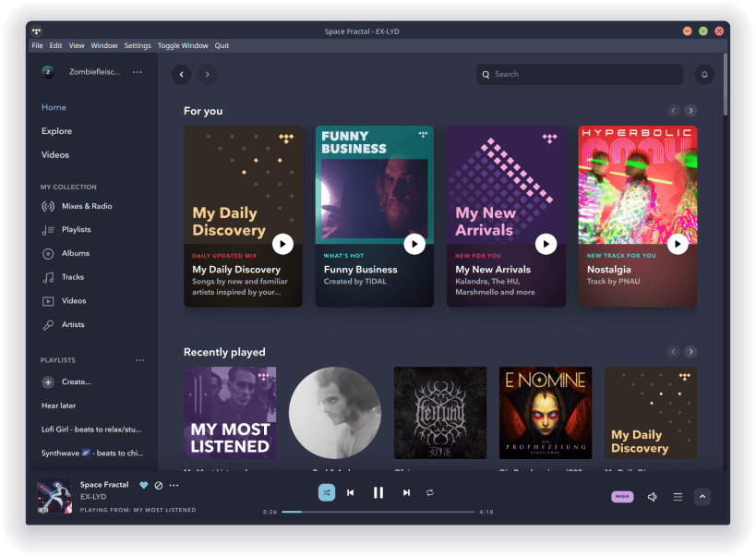This screenshot has width=756, height=557.
Task: Open the round artist portrait thumbnail
Action: tap(335, 413)
